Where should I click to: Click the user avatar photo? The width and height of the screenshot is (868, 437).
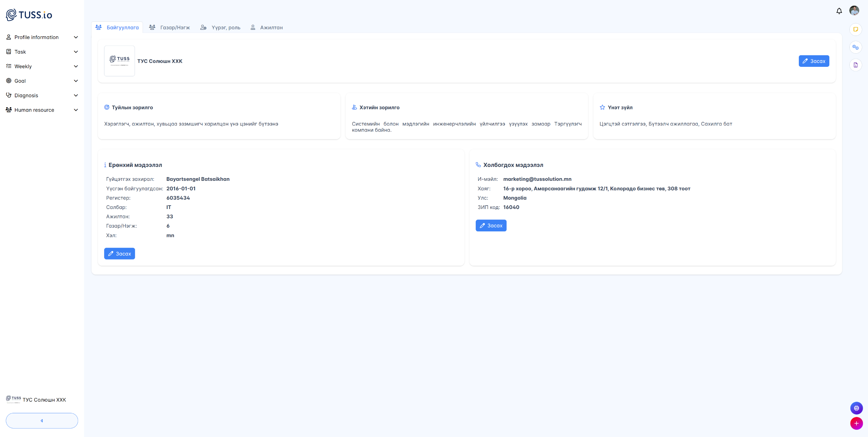(x=854, y=11)
